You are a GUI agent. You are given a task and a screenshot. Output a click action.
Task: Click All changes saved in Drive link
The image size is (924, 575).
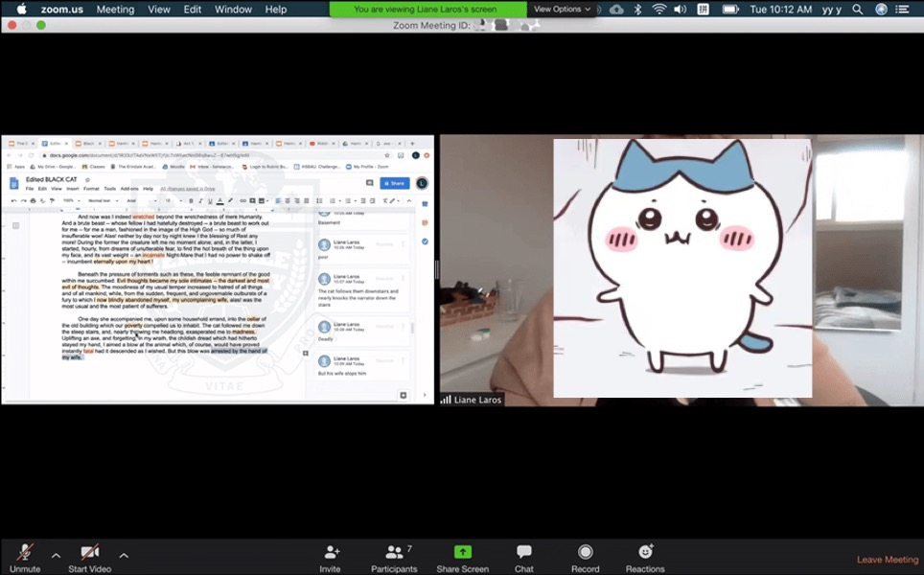click(188, 189)
